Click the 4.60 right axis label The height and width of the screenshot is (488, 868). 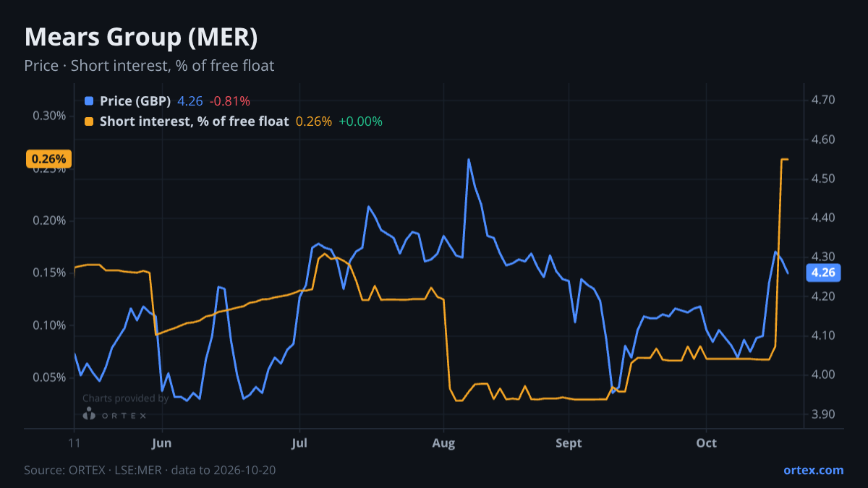coord(824,140)
